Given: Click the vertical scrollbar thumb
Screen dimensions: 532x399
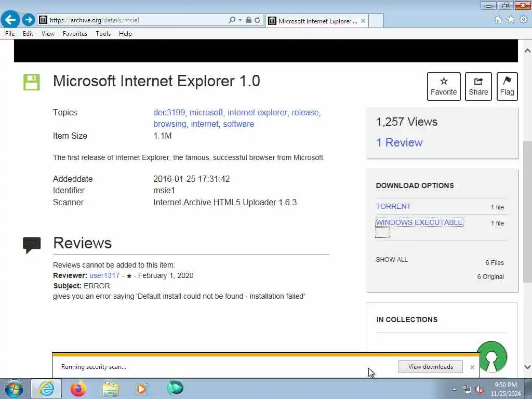Looking at the screenshot, I should (x=527, y=211).
